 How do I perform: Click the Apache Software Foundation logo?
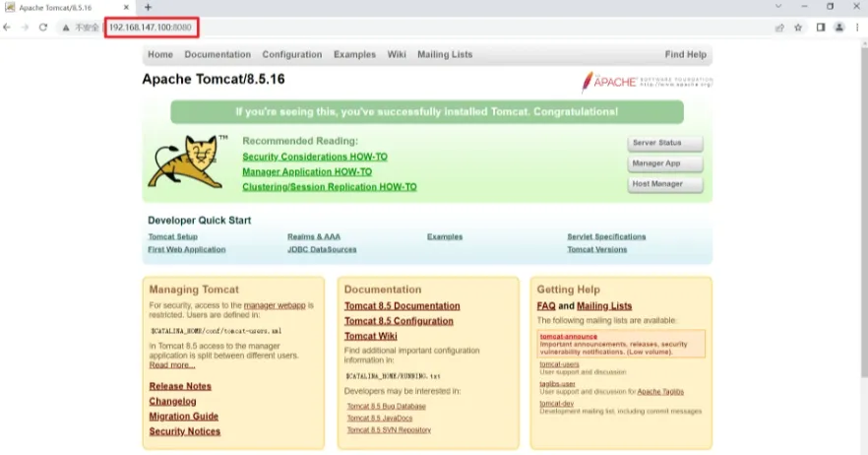click(x=647, y=82)
